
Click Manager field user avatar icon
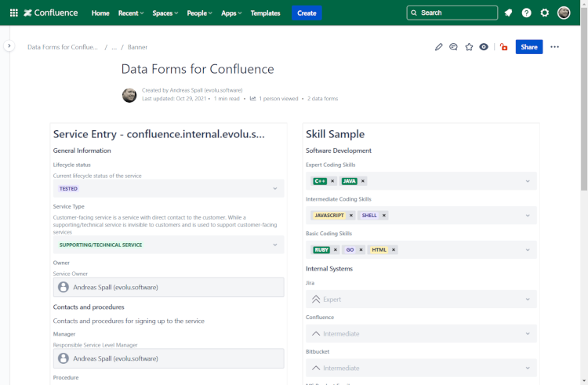tap(64, 358)
